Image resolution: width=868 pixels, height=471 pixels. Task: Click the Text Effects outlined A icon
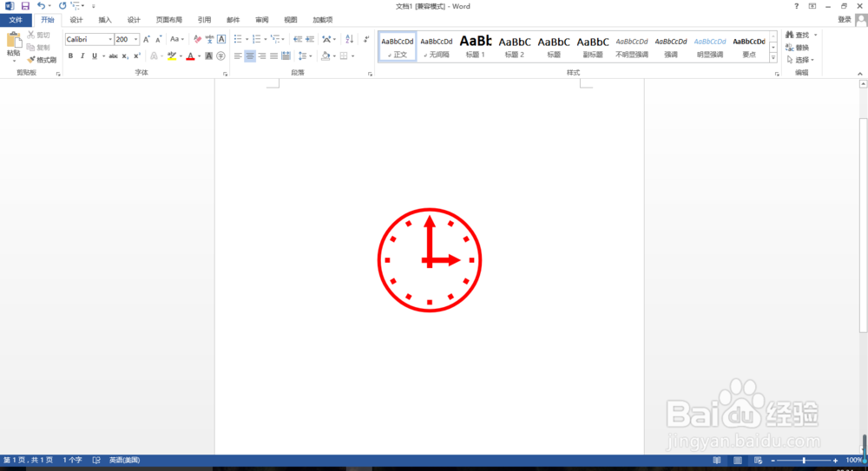point(154,56)
